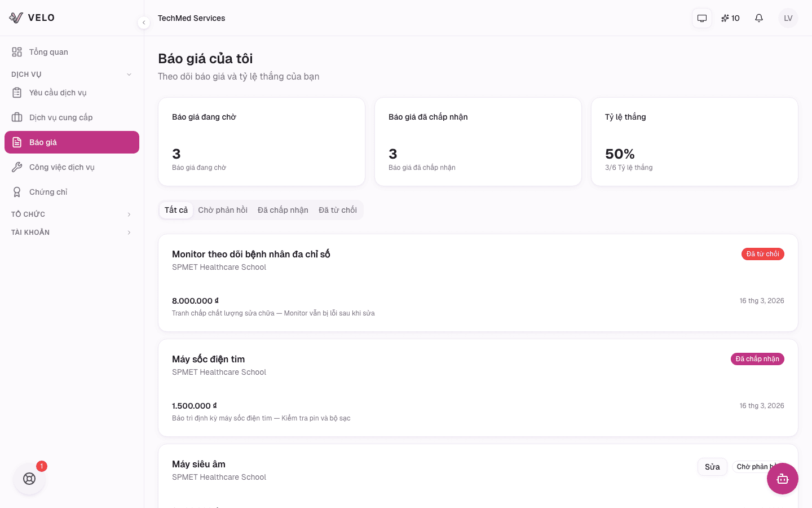The image size is (812, 508).
Task: Switch to Đã chấp nhận tab
Action: pyautogui.click(x=283, y=210)
